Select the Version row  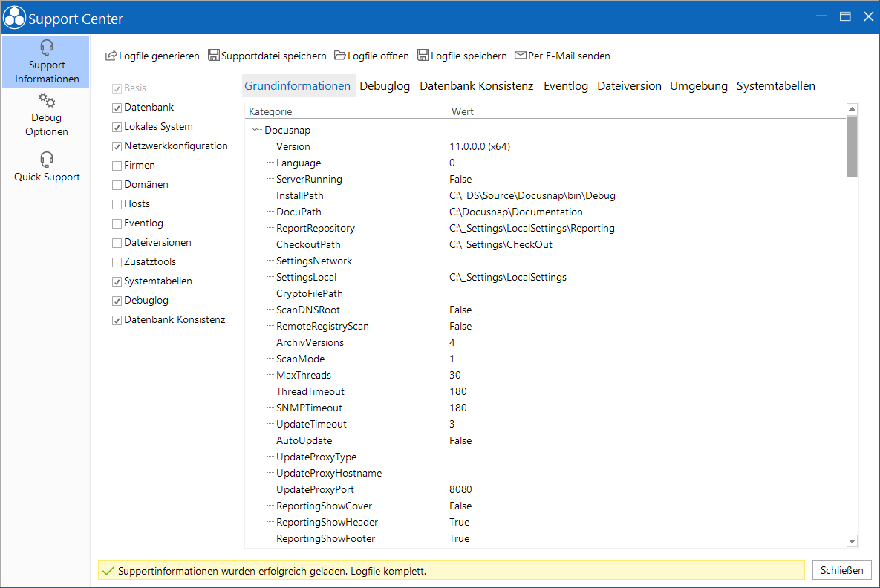536,146
